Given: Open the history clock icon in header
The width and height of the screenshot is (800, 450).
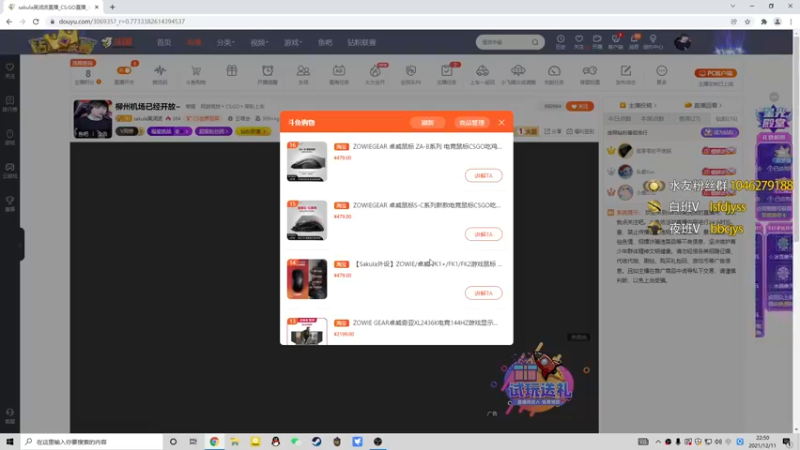Looking at the screenshot, I should (560, 42).
